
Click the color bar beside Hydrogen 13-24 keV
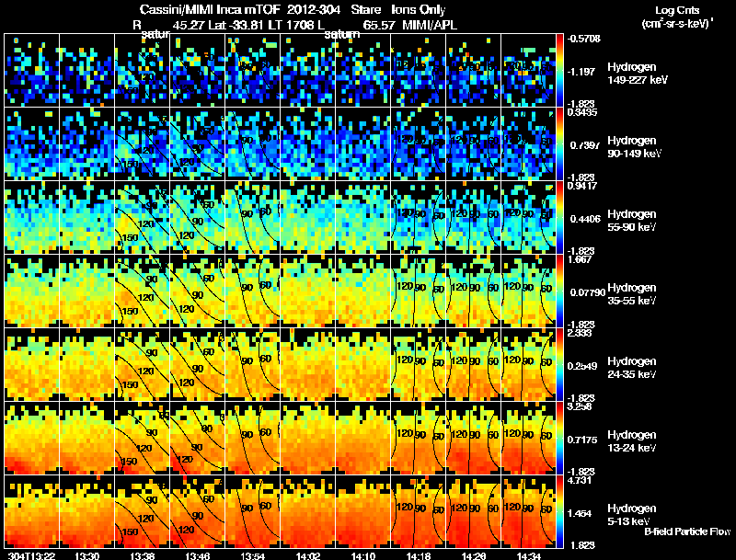(559, 438)
